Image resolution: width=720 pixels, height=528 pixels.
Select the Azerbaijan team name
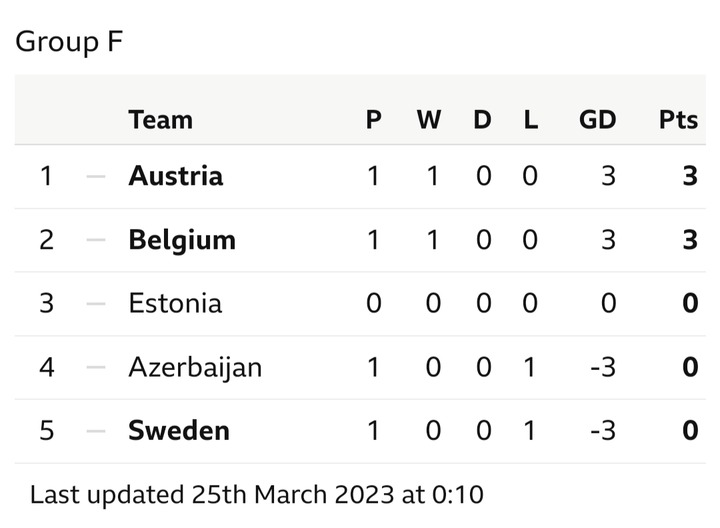pos(195,367)
